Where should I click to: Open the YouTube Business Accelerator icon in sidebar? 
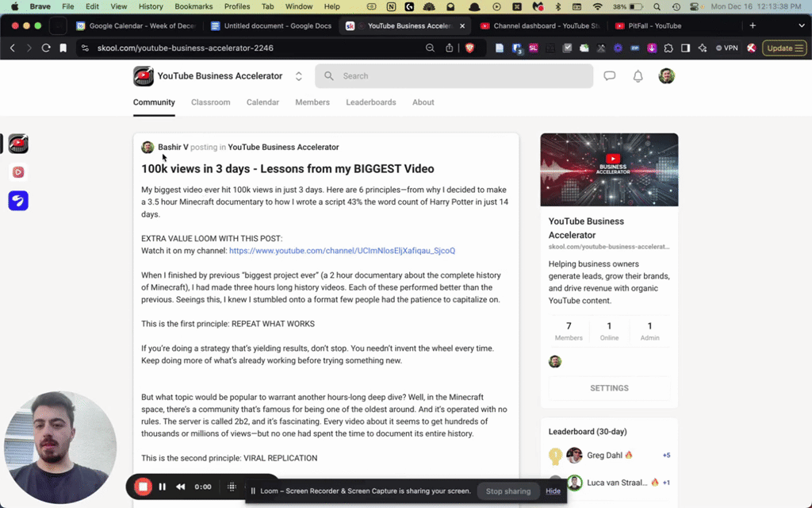pyautogui.click(x=18, y=144)
